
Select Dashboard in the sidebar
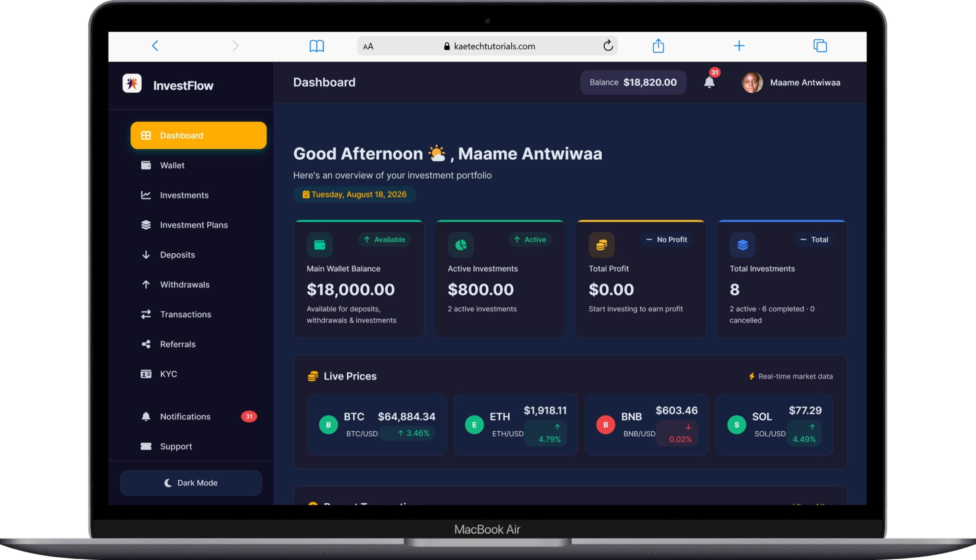(199, 135)
